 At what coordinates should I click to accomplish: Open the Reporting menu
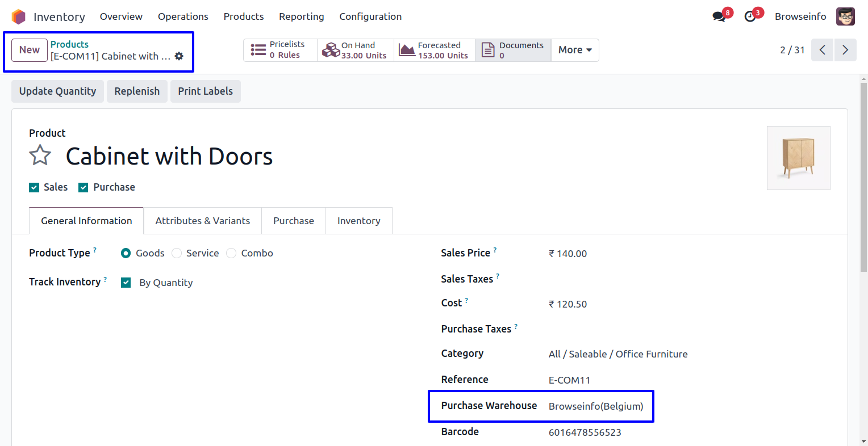coord(301,16)
